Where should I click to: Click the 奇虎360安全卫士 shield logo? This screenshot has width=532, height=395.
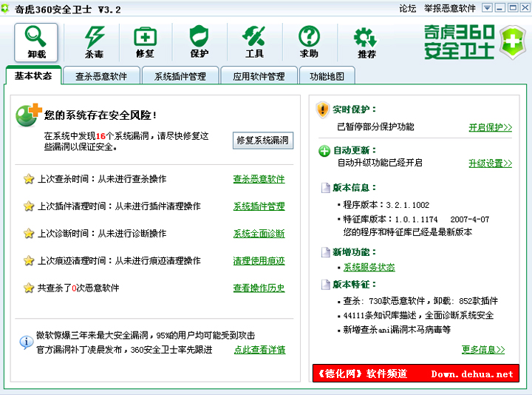pyautogui.click(x=513, y=42)
